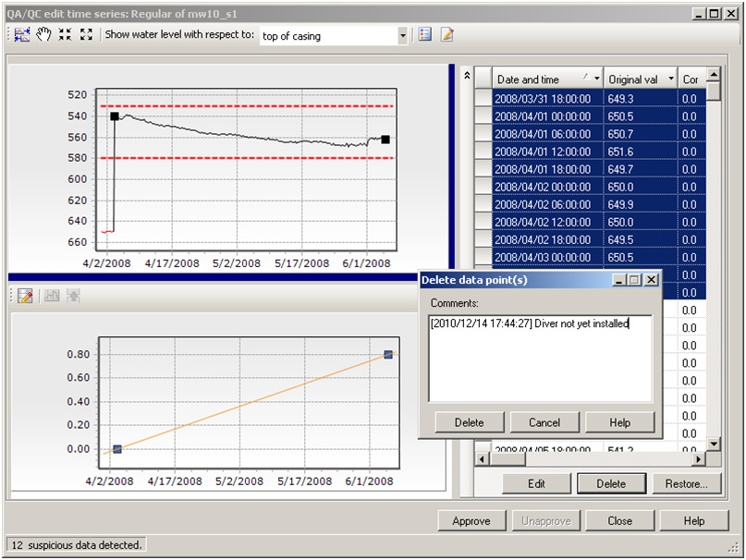Sort by the Date and time column header
Image resolution: width=746 pixels, height=560 pixels.
[547, 79]
